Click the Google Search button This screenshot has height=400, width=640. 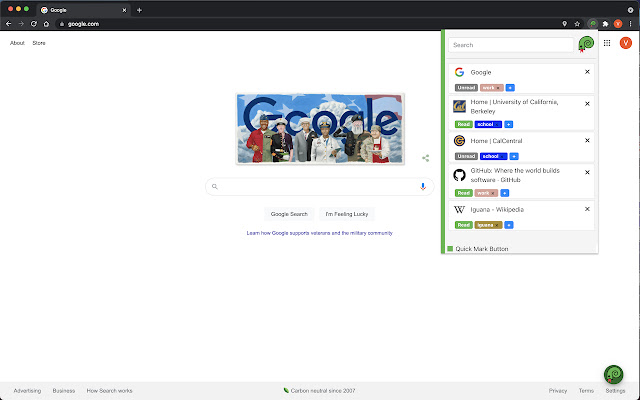(289, 214)
